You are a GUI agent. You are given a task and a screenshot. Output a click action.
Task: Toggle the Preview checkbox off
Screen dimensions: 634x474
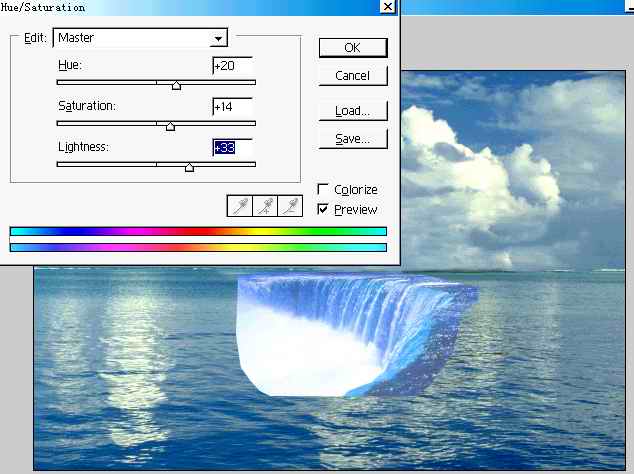(x=323, y=209)
